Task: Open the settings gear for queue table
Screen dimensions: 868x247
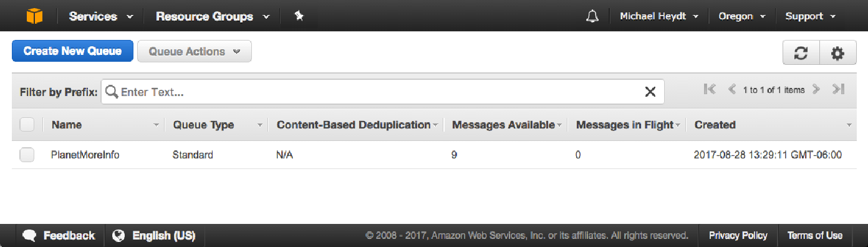Action: pos(837,53)
